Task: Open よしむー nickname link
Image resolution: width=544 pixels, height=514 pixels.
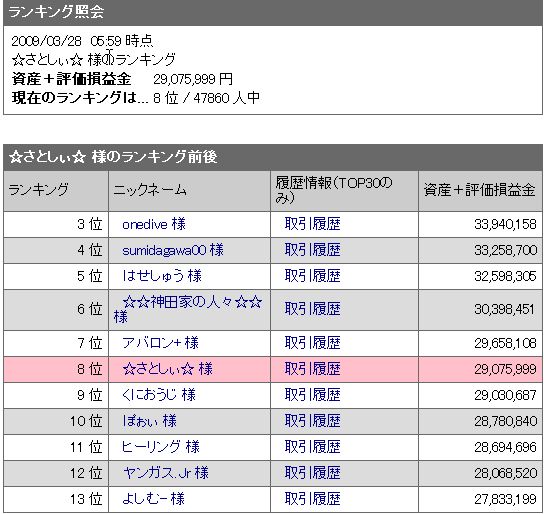Action: pos(153,499)
